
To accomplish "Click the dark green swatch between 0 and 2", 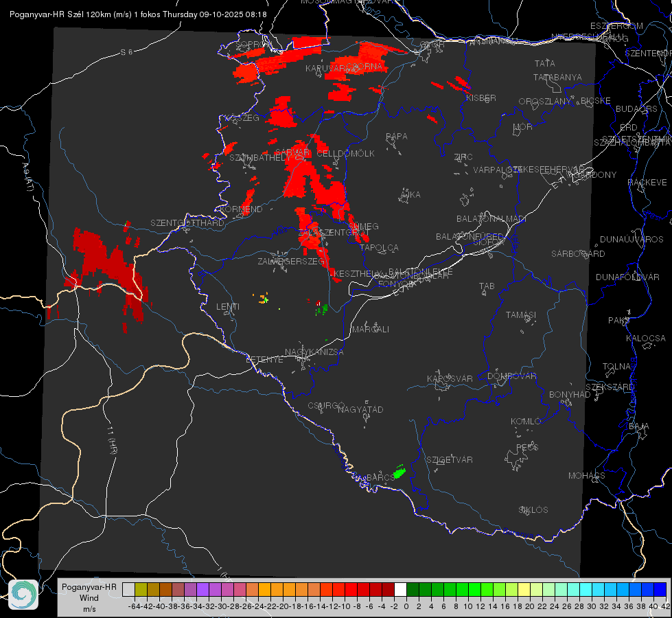I will [x=413, y=589].
